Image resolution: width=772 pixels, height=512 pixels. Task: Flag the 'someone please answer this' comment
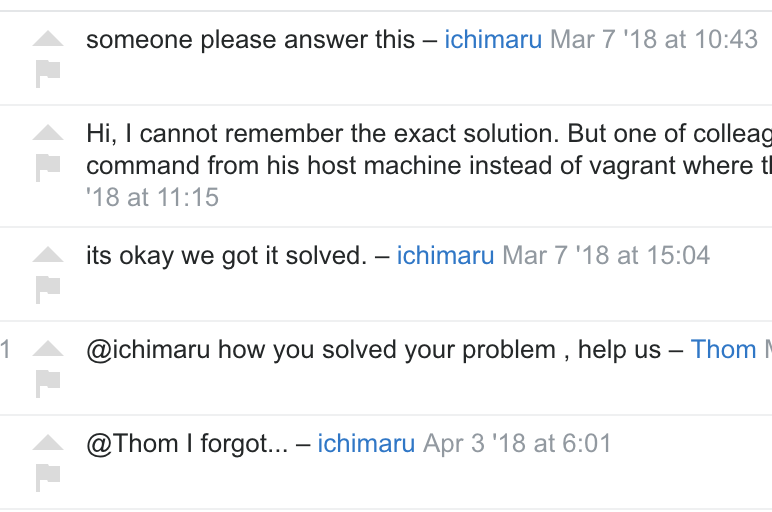point(48,74)
